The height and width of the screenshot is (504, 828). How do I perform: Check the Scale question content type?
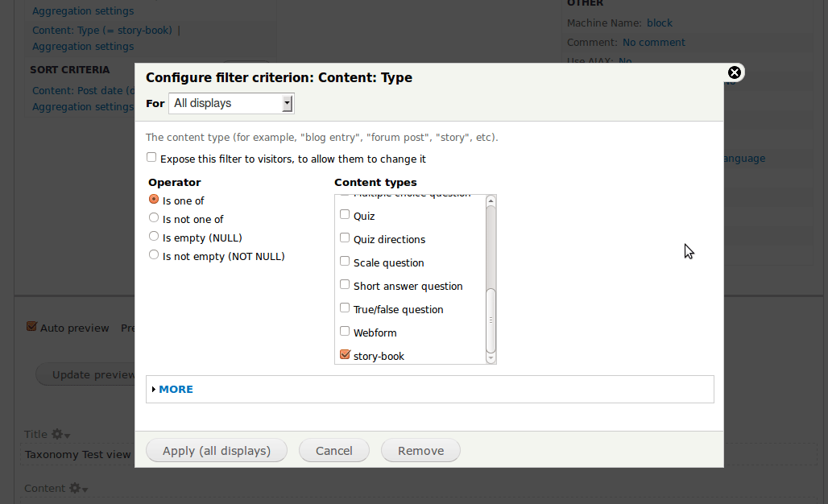click(345, 261)
